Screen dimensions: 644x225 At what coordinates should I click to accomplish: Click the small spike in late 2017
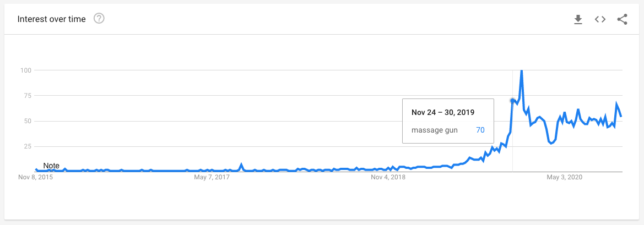coord(241,164)
